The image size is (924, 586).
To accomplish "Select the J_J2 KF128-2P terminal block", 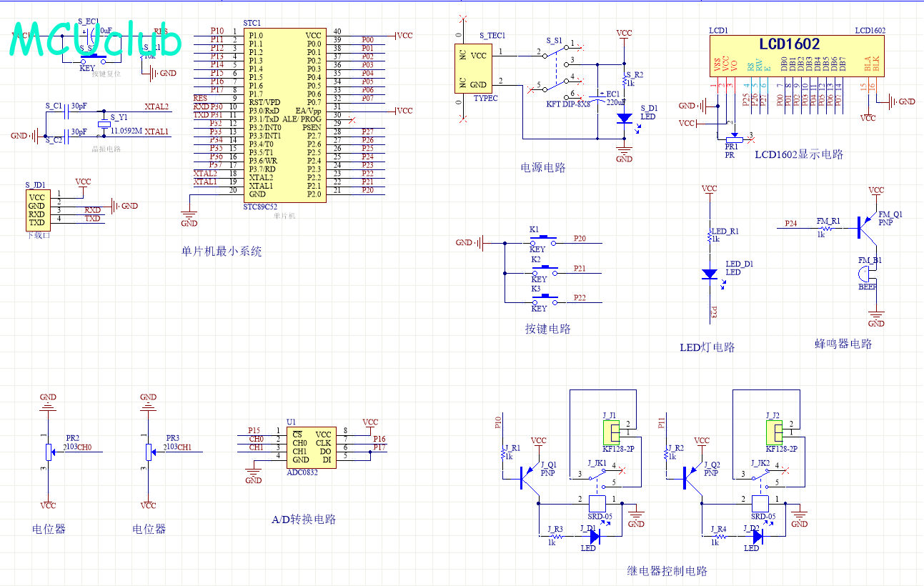I will [x=775, y=432].
